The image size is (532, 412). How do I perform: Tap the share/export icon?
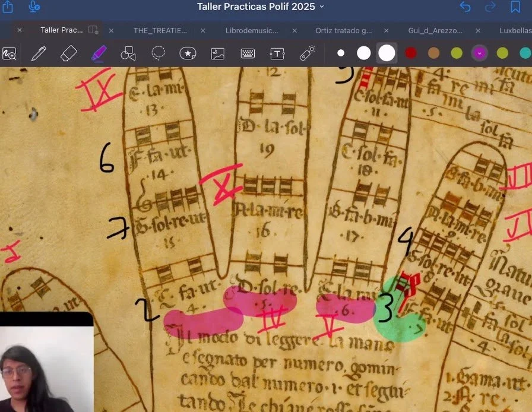coord(8,7)
